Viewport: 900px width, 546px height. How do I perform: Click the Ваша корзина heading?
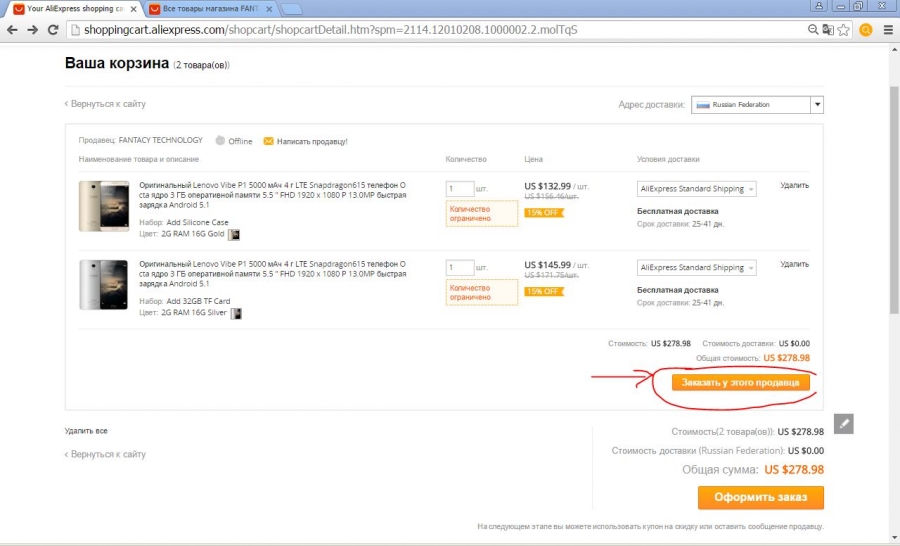tap(117, 63)
